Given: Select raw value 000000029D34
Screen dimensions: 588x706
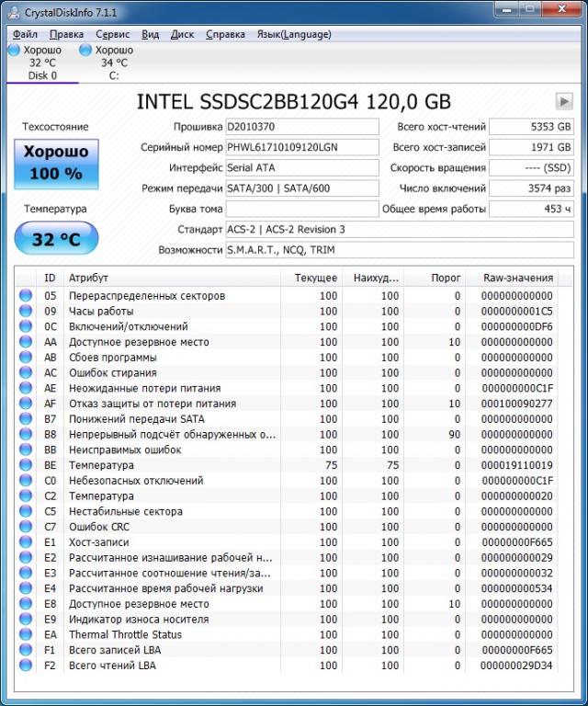Looking at the screenshot, I should (516, 666).
